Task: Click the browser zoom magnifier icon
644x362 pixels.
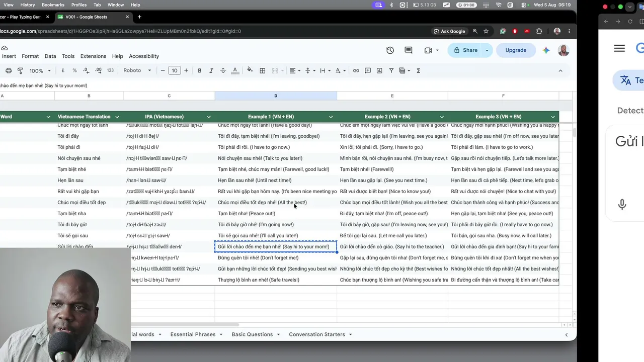Action: click(475, 31)
